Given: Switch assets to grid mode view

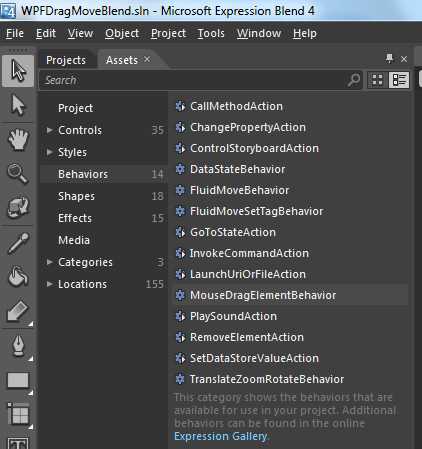Looking at the screenshot, I should tap(377, 80).
